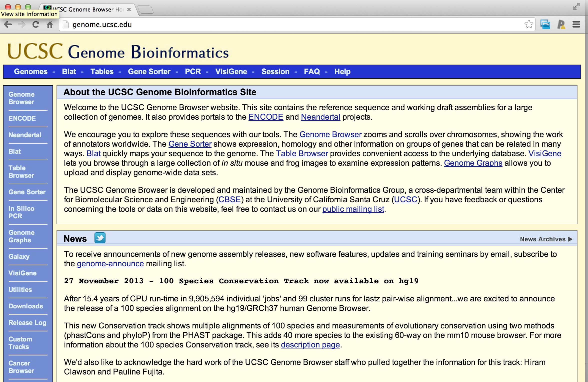Open Cancer Browser in the left sidebar

pyautogui.click(x=21, y=367)
